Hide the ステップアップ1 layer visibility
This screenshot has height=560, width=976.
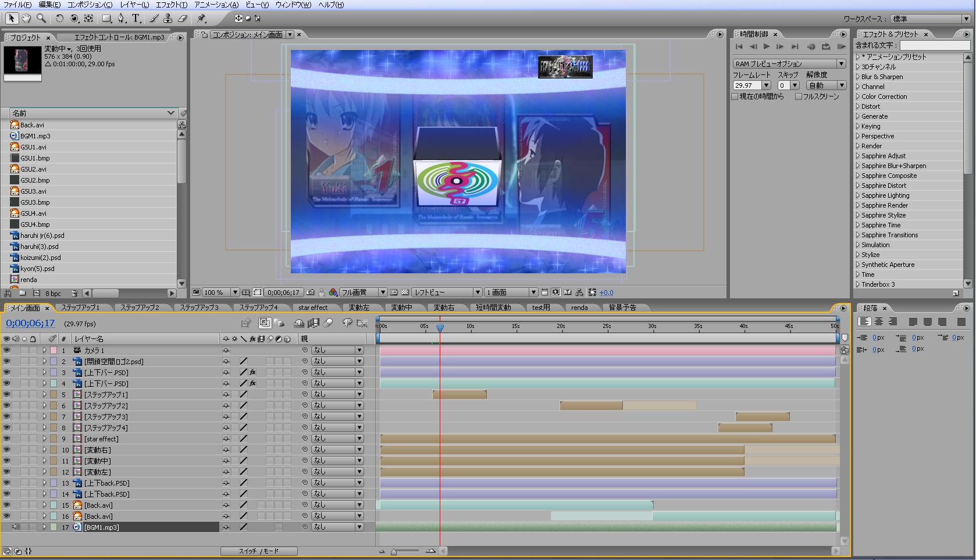tap(7, 395)
